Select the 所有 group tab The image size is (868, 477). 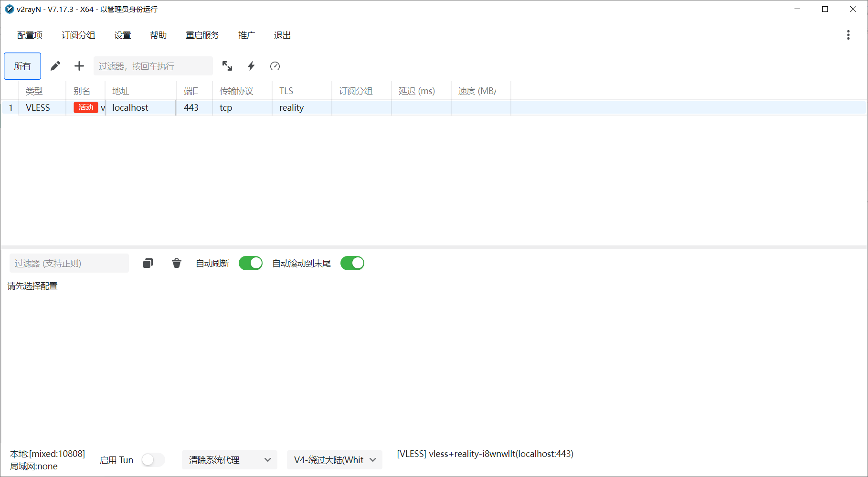tap(22, 66)
